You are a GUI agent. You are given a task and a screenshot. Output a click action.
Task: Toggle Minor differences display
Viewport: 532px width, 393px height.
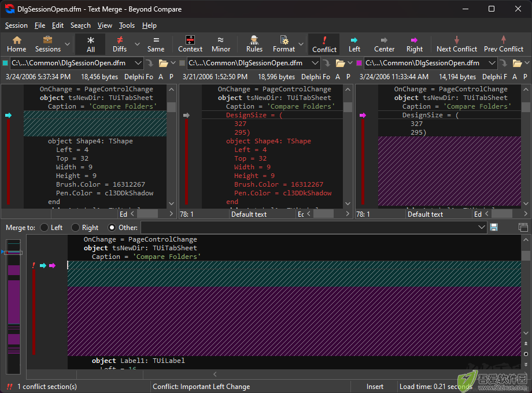(x=220, y=44)
